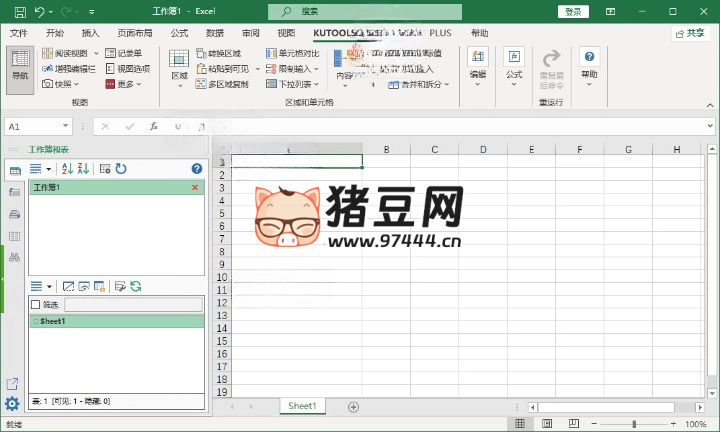The image size is (720, 432).
Task: Open the 数据 data tab
Action: (215, 33)
